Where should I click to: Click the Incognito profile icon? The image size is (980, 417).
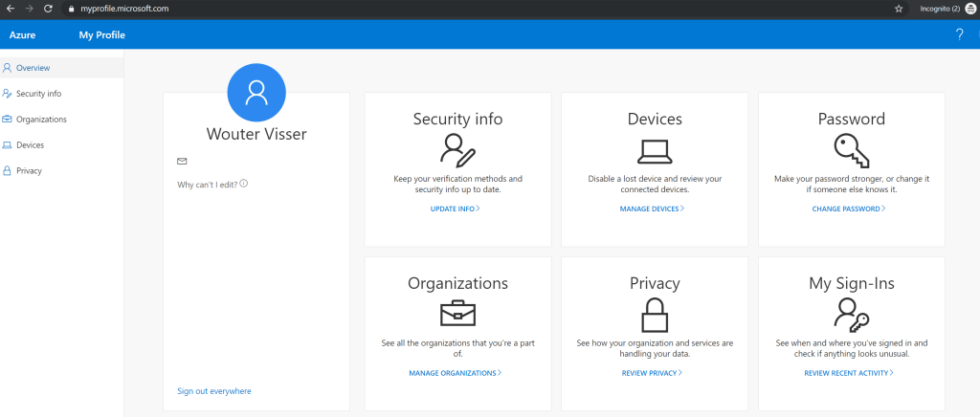(x=969, y=9)
